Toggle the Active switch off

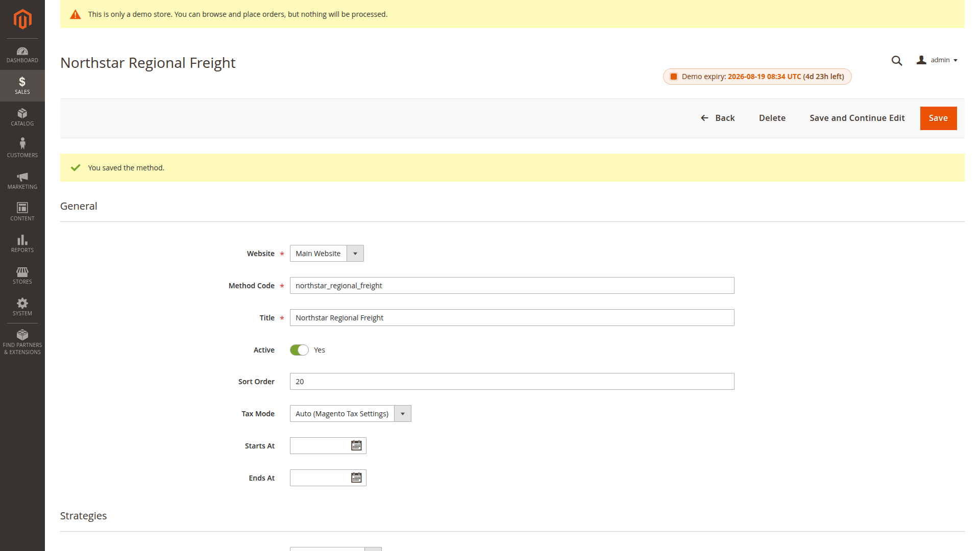click(x=299, y=350)
